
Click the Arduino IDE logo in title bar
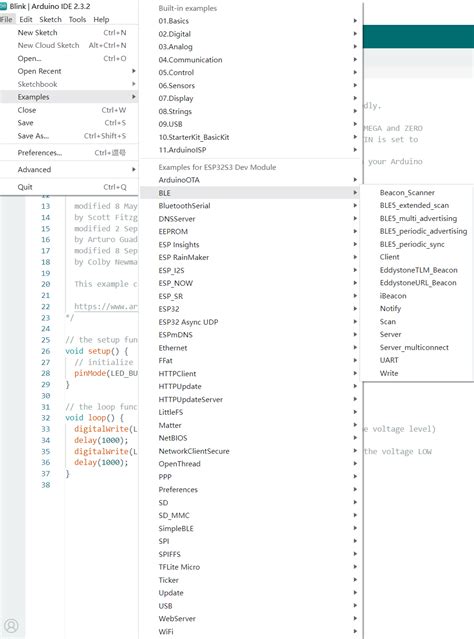[x=3, y=6]
